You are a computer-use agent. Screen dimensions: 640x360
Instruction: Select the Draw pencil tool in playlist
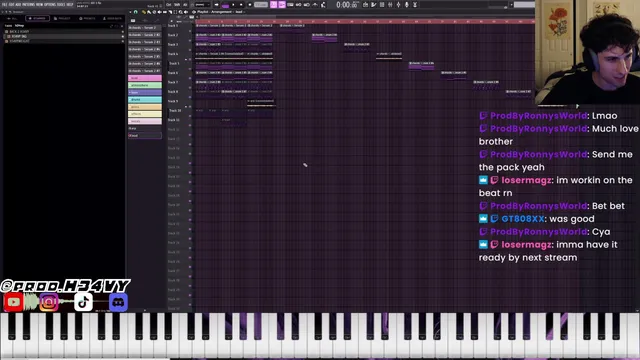click(x=144, y=12)
